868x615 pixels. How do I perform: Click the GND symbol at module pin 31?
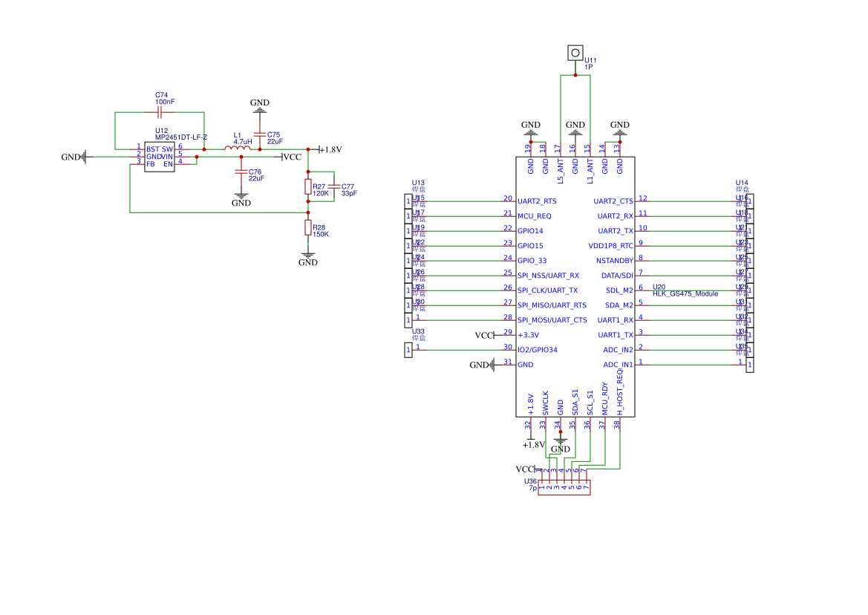[x=482, y=365]
